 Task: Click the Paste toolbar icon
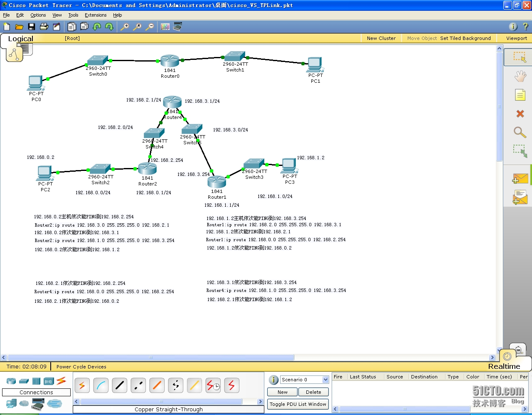pos(84,27)
